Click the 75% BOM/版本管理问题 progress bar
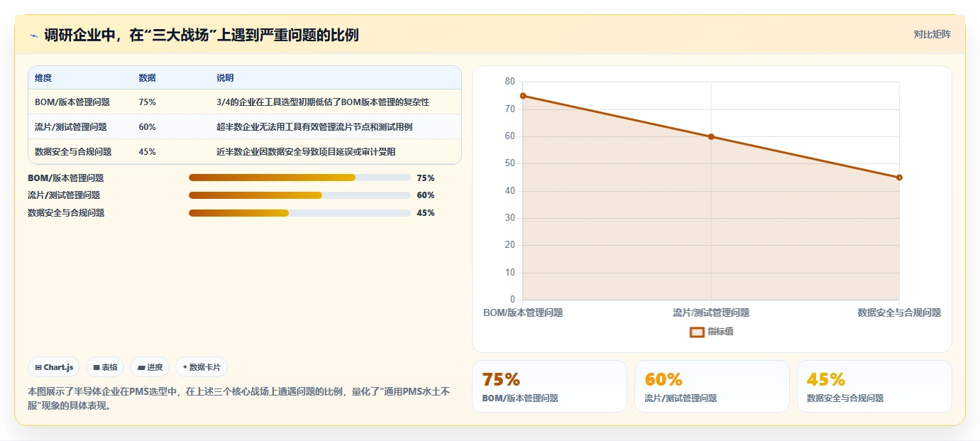The image size is (980, 441). click(299, 178)
